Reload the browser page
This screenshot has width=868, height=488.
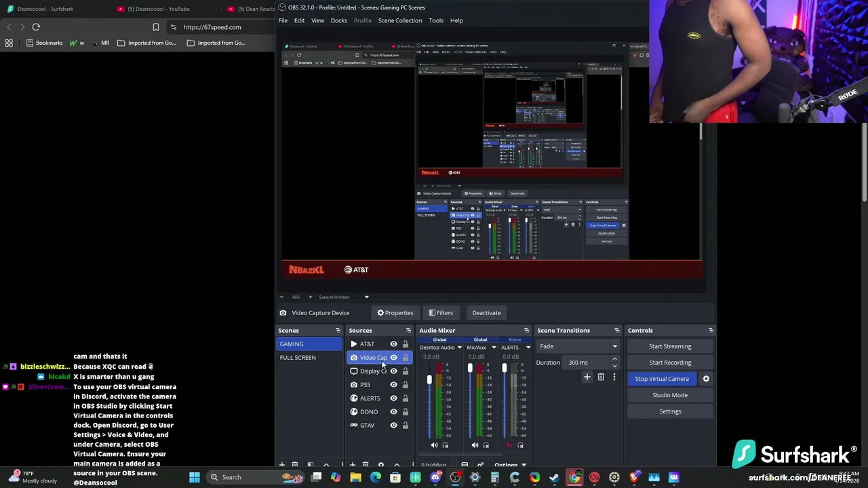[x=36, y=27]
